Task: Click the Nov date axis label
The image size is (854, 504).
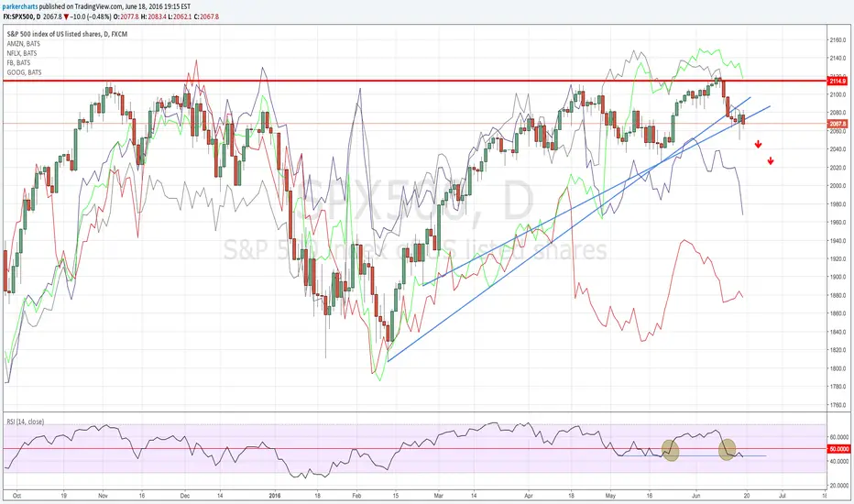Action: [x=104, y=496]
